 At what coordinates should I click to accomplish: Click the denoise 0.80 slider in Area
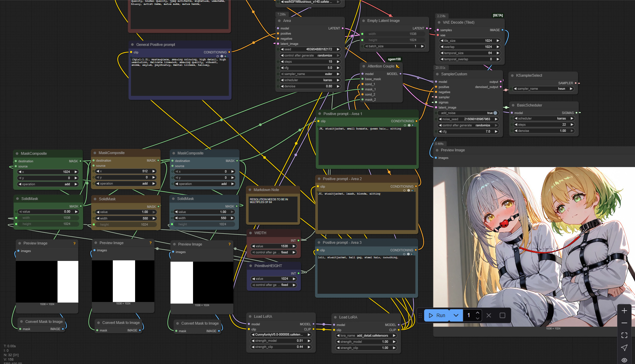[x=310, y=86]
